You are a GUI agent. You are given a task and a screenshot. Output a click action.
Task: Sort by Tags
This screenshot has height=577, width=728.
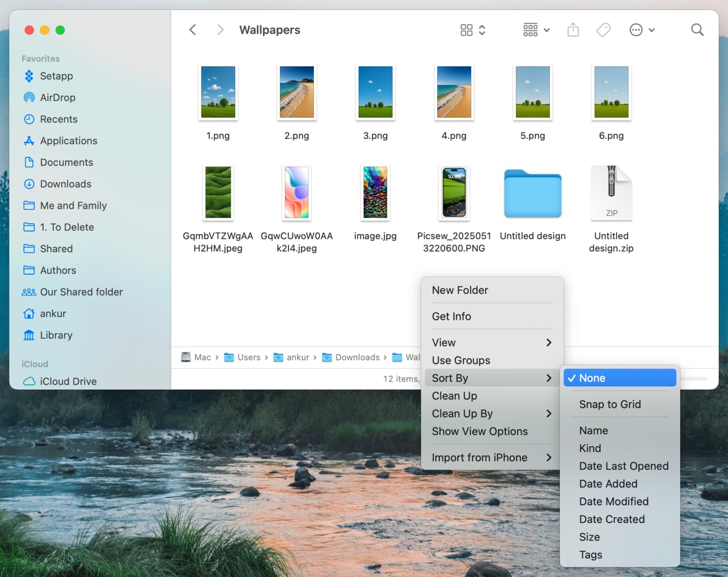(620, 555)
